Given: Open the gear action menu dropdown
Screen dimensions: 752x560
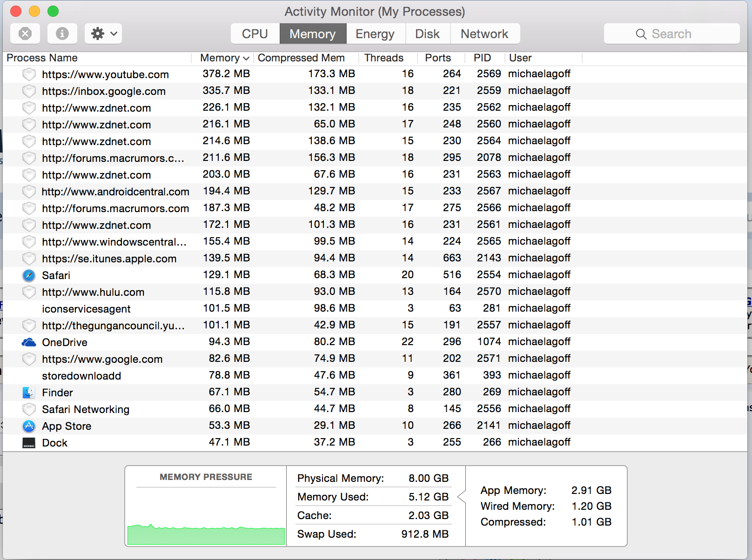Looking at the screenshot, I should [x=103, y=33].
